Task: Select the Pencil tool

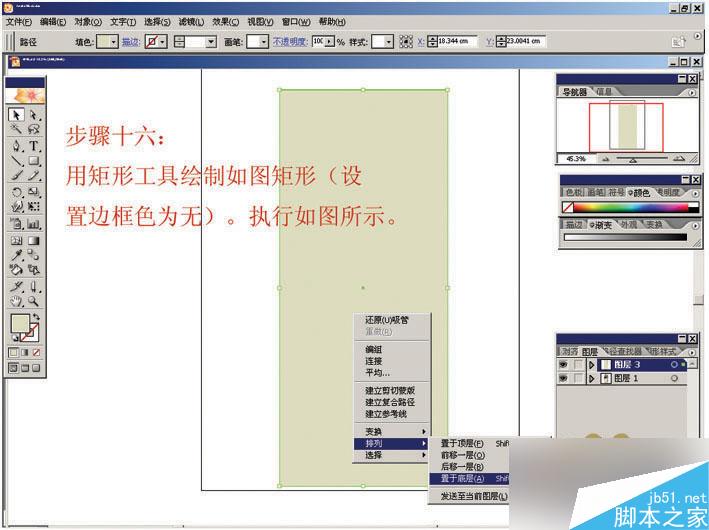Action: click(34, 175)
